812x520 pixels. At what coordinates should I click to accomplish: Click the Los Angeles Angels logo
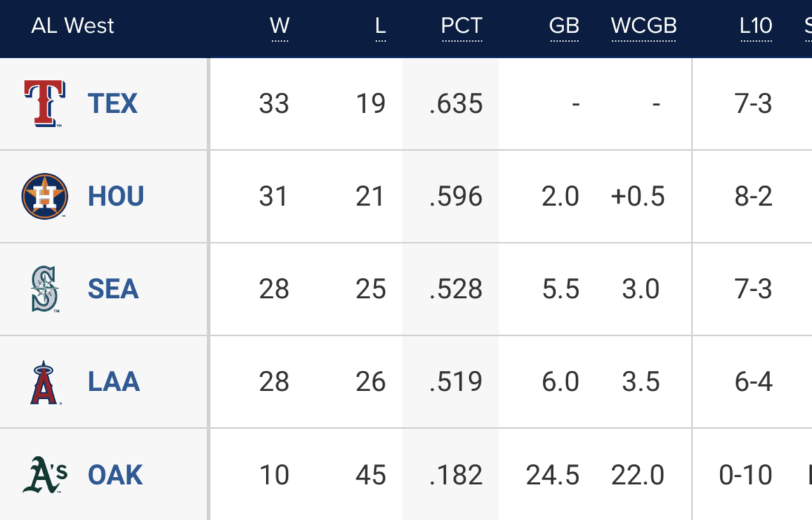[44, 382]
